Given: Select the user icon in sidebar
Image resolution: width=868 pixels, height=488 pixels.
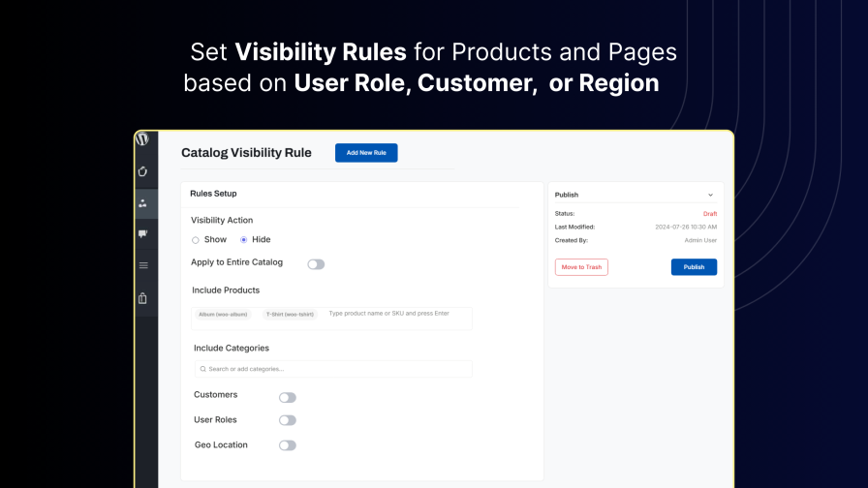Looking at the screenshot, I should coord(143,203).
